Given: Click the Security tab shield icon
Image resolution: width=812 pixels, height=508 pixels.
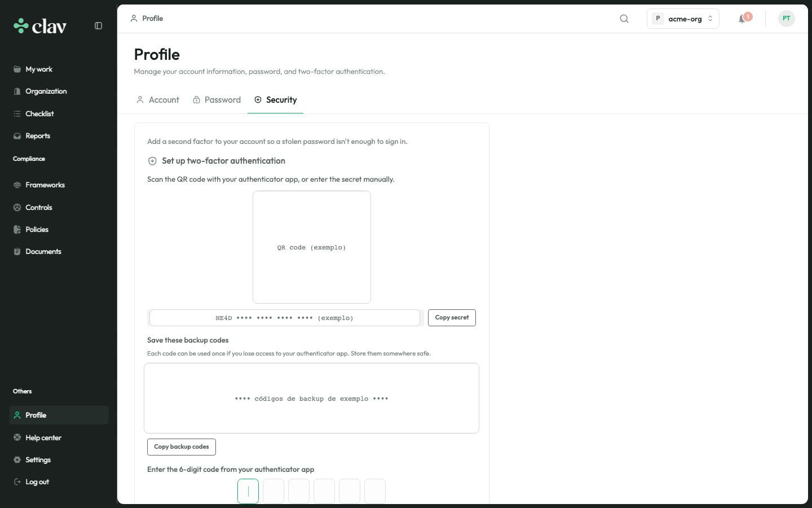Looking at the screenshot, I should point(258,100).
